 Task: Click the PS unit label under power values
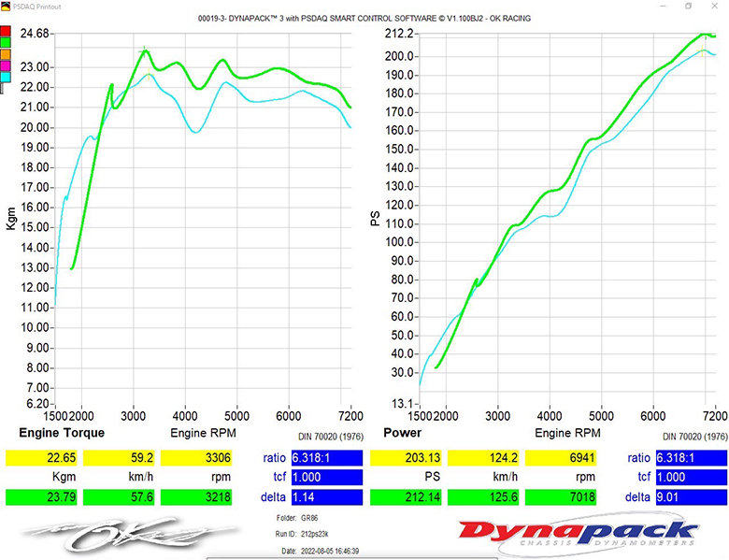click(x=433, y=477)
